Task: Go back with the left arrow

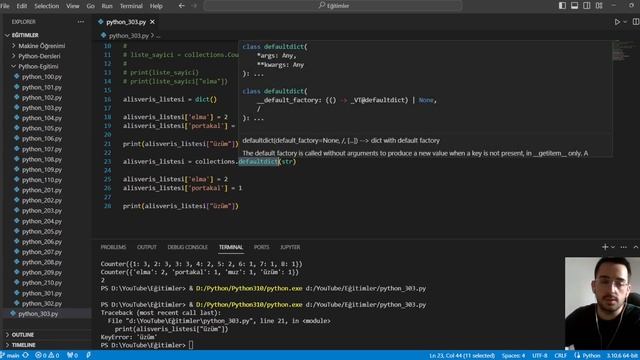Action: (182, 6)
